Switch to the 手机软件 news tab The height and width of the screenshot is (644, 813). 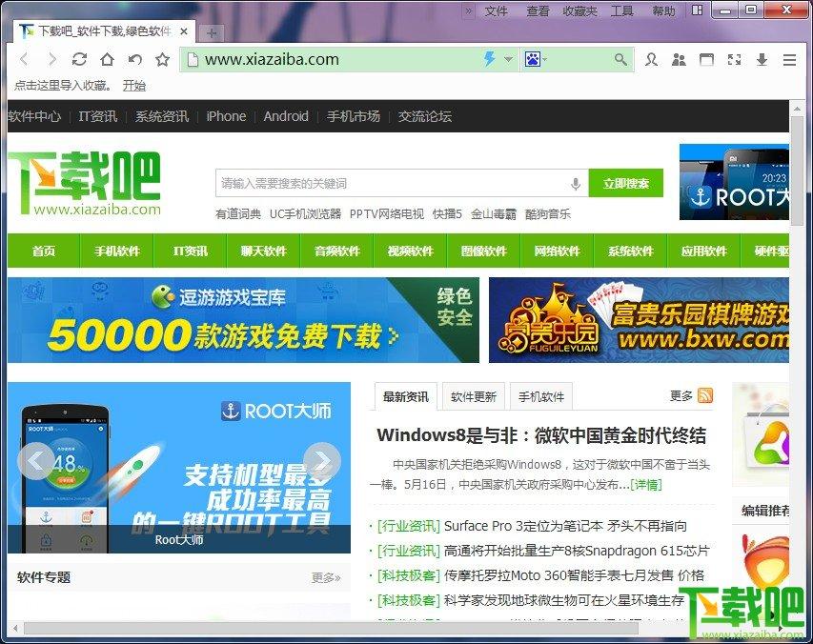click(x=540, y=397)
